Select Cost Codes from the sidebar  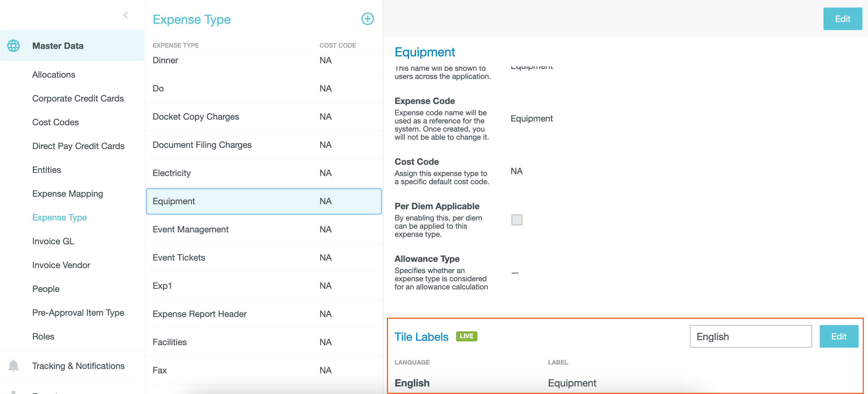point(55,122)
